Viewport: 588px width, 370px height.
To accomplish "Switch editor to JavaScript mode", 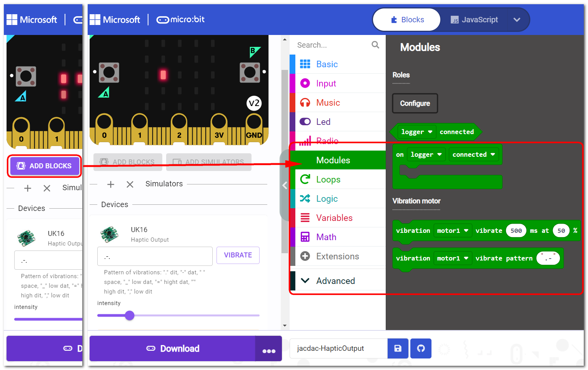I will [x=474, y=20].
